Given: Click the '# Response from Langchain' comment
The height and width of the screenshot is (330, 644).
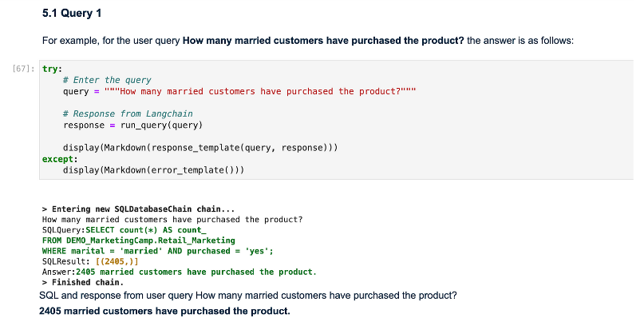Looking at the screenshot, I should [128, 114].
